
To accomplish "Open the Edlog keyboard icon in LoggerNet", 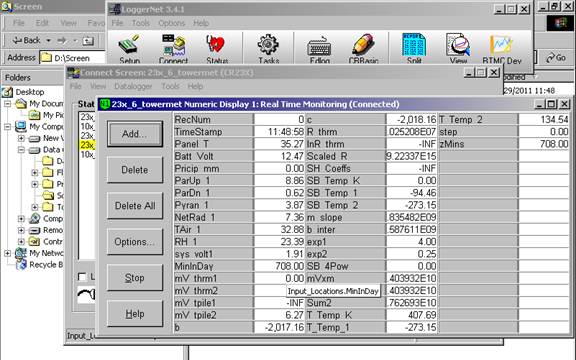I will pos(319,48).
